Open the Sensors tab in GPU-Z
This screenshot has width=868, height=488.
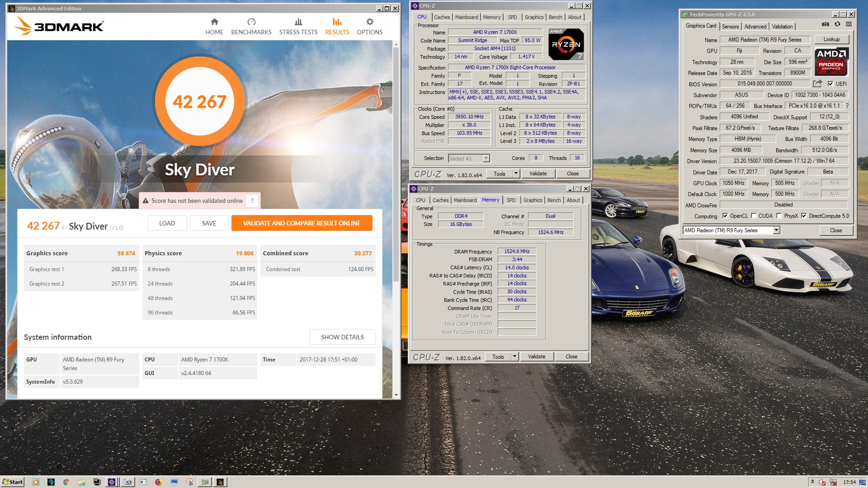point(730,27)
